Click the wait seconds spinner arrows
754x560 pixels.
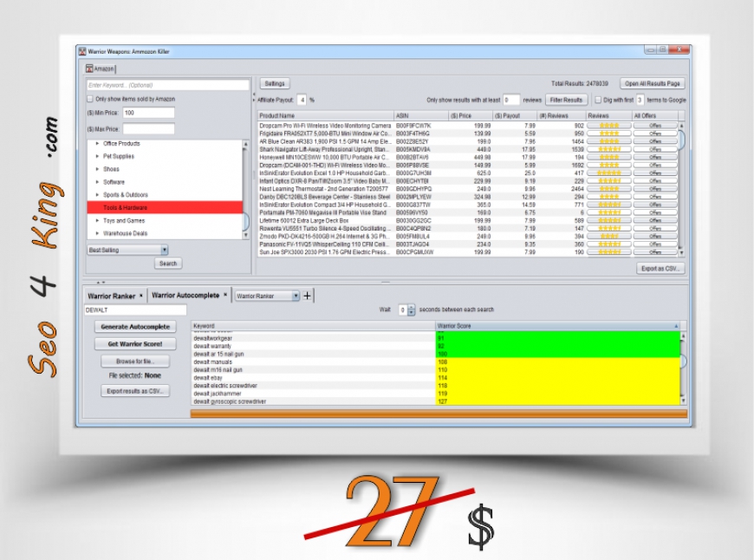411,310
